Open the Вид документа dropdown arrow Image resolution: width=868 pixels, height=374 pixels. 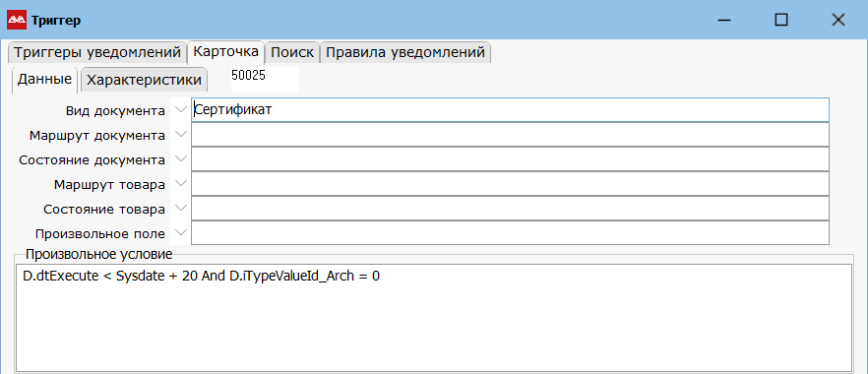coord(180,109)
